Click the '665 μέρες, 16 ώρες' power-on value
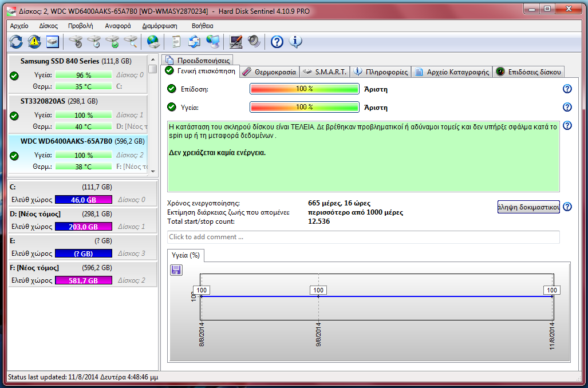The width and height of the screenshot is (588, 388). (339, 203)
